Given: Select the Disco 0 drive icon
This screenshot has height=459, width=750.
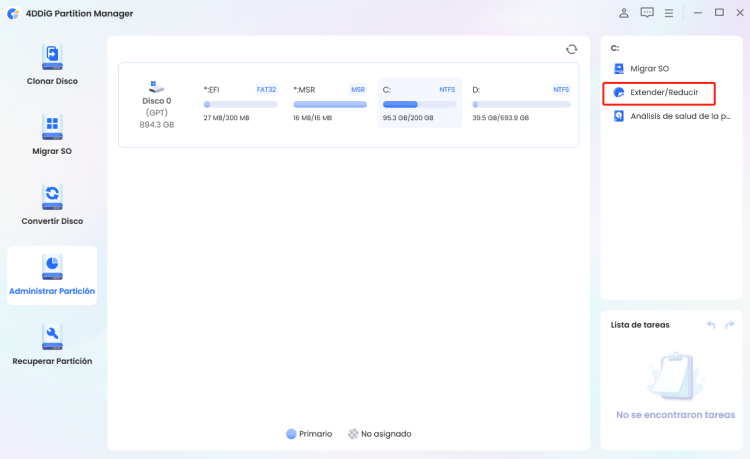Looking at the screenshot, I should click(x=156, y=87).
